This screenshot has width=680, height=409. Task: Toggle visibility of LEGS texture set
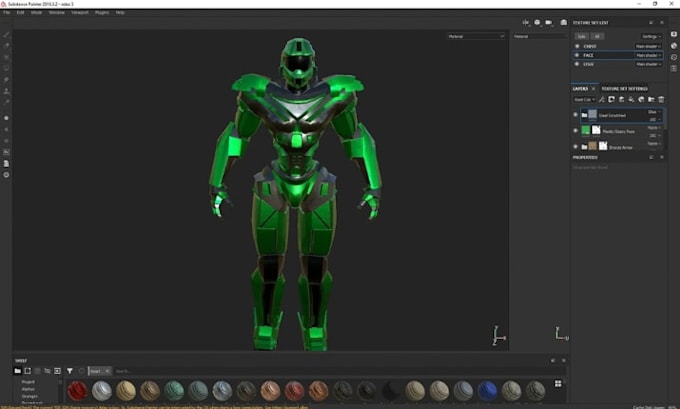[x=577, y=64]
